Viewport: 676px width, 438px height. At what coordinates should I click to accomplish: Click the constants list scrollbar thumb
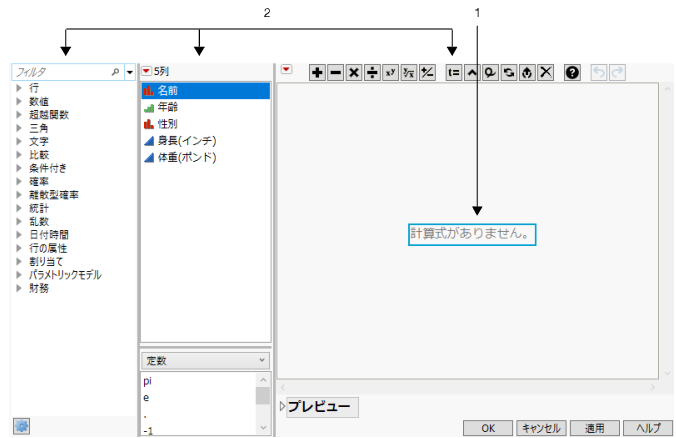(x=263, y=396)
